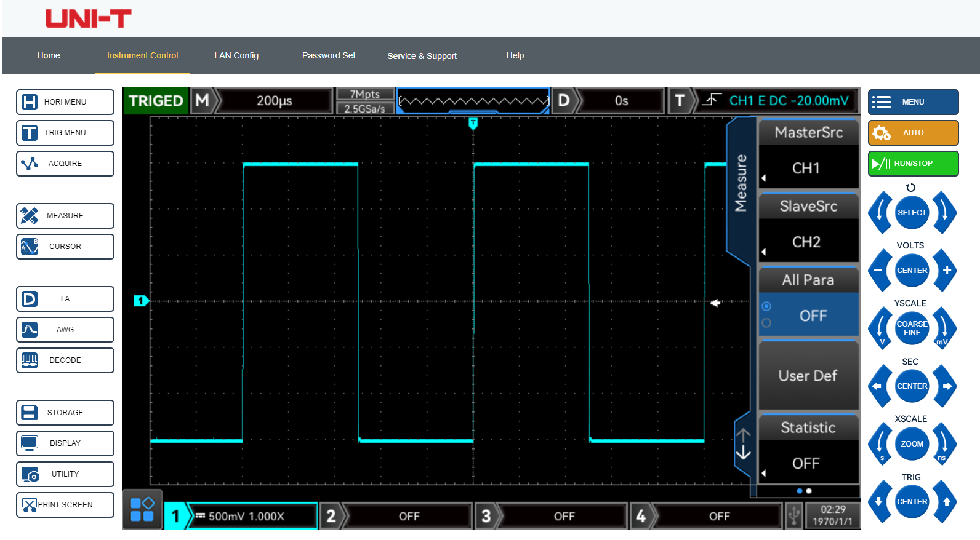Open the CURSOR function

[x=65, y=247]
